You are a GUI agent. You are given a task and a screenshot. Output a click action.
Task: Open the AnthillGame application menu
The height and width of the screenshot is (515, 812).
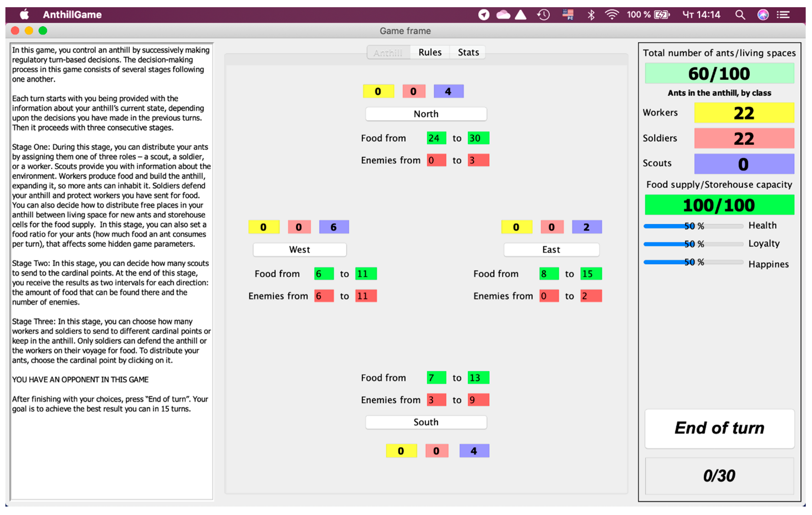[72, 15]
